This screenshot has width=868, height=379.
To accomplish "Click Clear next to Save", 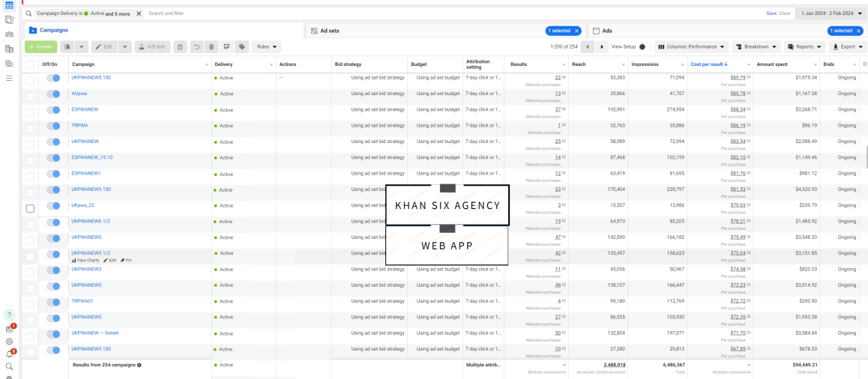I will 785,13.
